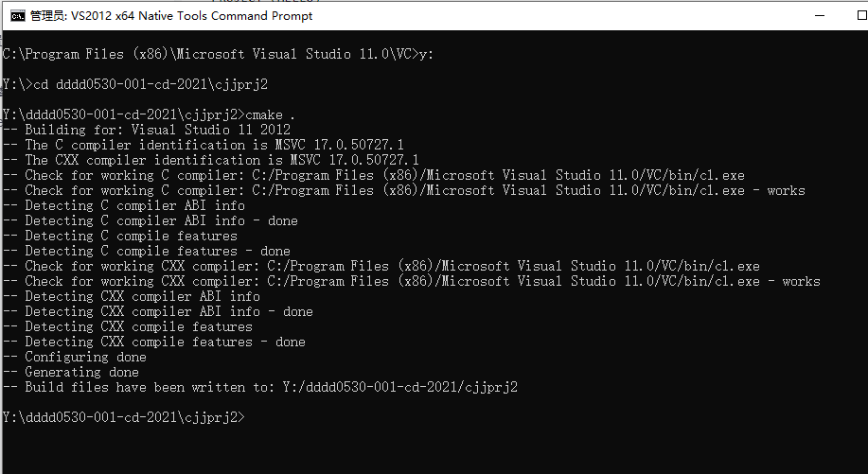This screenshot has width=868, height=474.
Task: Select the 'cmake .' command line
Action: pyautogui.click(x=150, y=115)
